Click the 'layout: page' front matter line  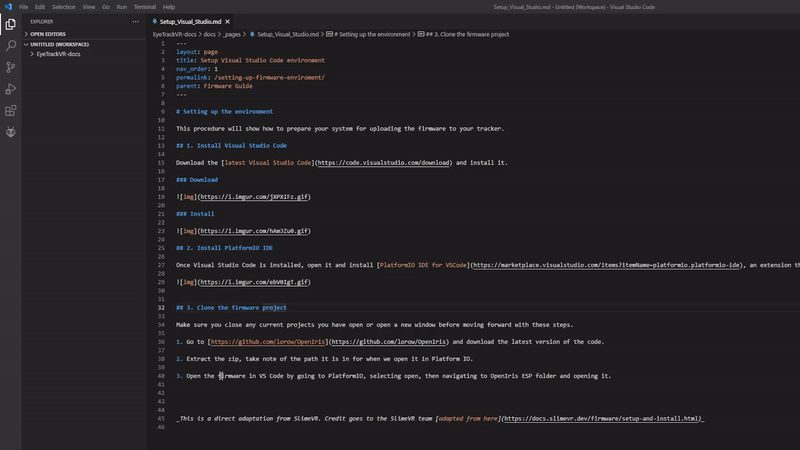197,52
